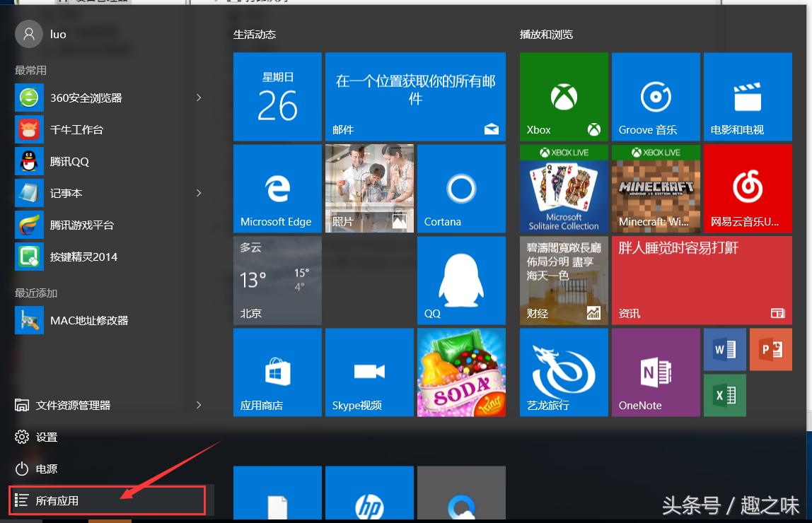Open recently added MAC地址修改器

coord(109,320)
